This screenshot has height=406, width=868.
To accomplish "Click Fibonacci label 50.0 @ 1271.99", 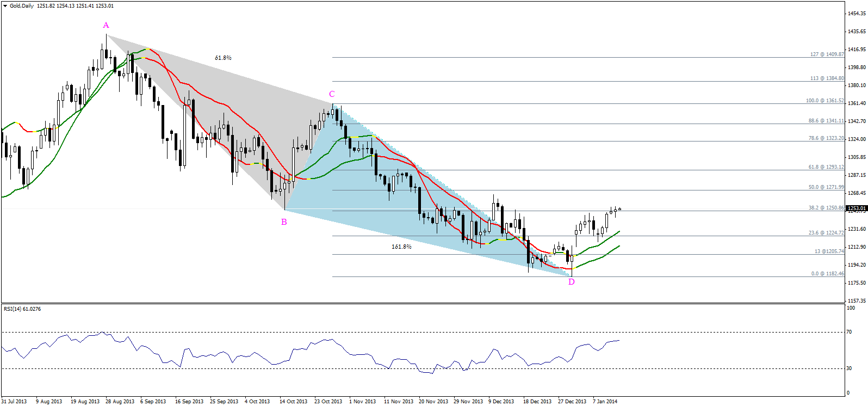I will coord(826,187).
